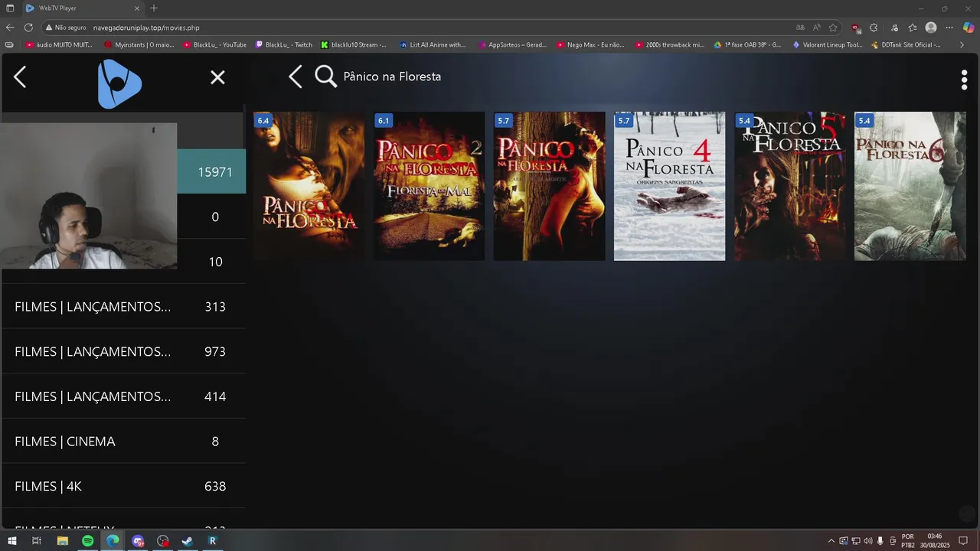980x551 pixels.
Task: Open the tab actions menu icon
Action: click(10, 8)
